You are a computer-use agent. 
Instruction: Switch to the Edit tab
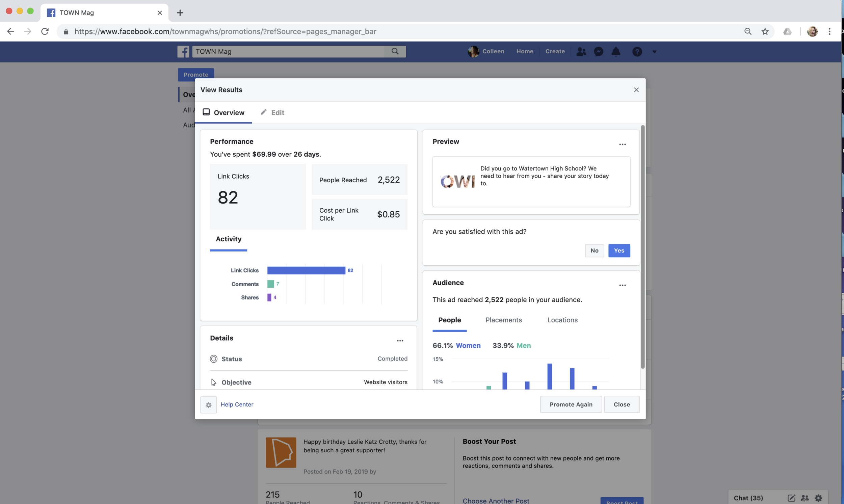(x=272, y=112)
